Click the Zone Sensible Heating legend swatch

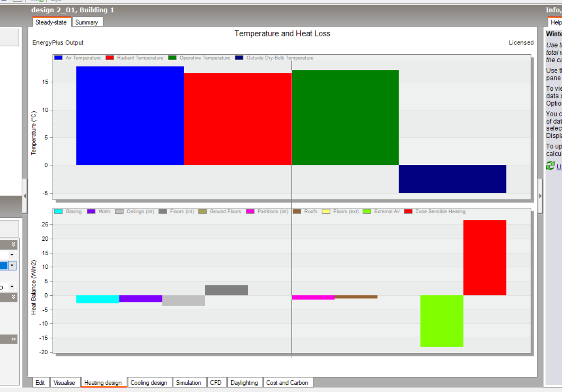[408, 211]
